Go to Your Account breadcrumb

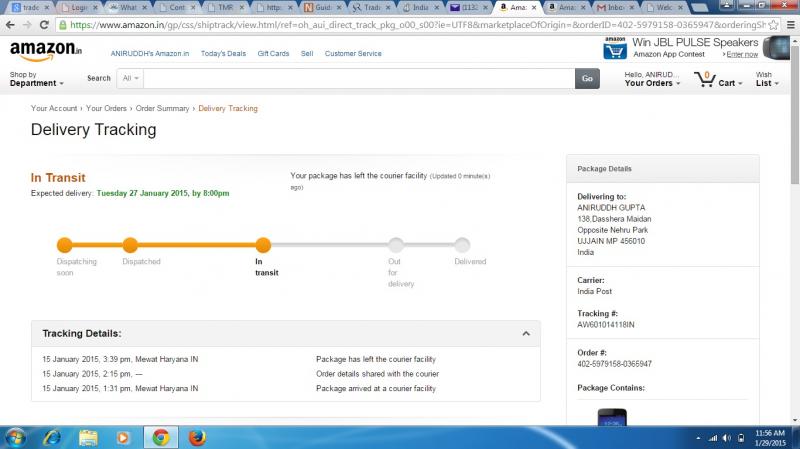pyautogui.click(x=54, y=108)
